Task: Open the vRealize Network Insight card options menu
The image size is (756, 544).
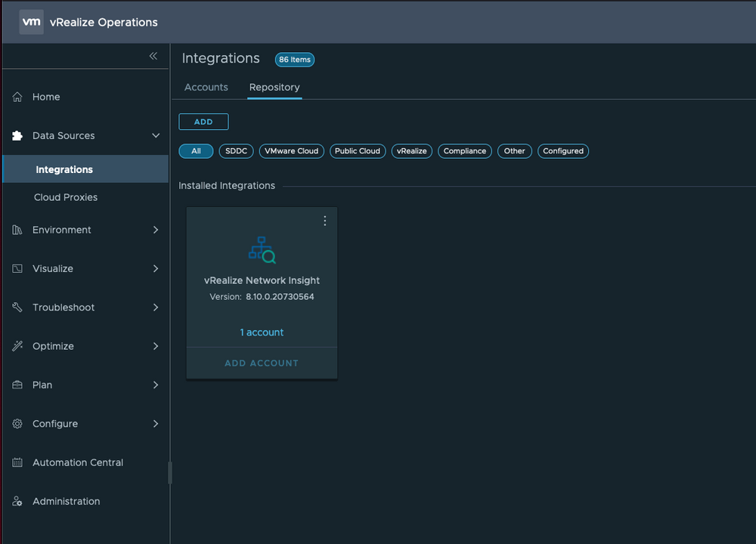Action: pyautogui.click(x=325, y=221)
